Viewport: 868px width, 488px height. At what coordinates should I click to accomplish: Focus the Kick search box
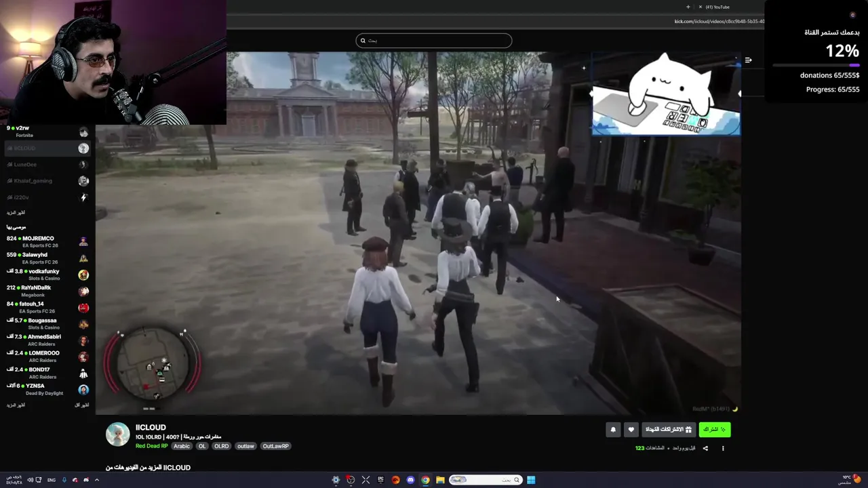point(434,41)
